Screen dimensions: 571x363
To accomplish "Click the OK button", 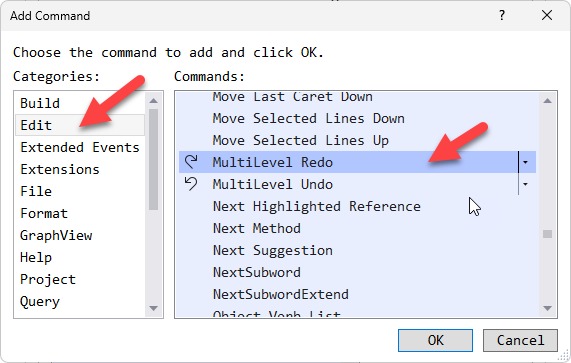I will point(435,340).
